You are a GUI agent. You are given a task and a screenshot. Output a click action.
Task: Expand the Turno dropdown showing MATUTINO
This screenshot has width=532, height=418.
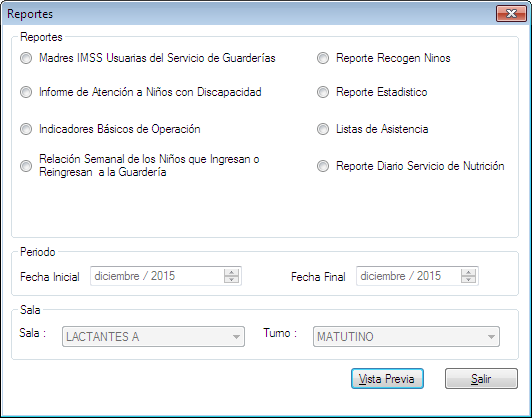click(406, 337)
